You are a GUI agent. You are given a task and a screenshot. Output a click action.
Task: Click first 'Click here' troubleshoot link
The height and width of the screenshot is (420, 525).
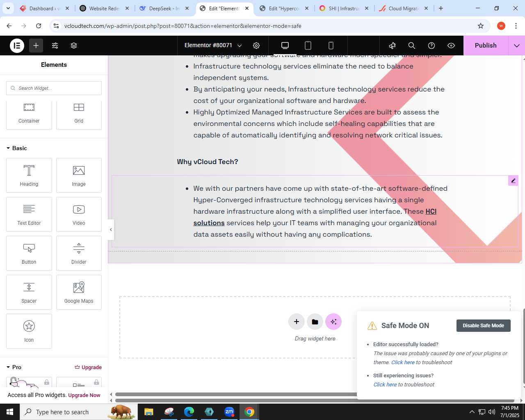tap(403, 362)
